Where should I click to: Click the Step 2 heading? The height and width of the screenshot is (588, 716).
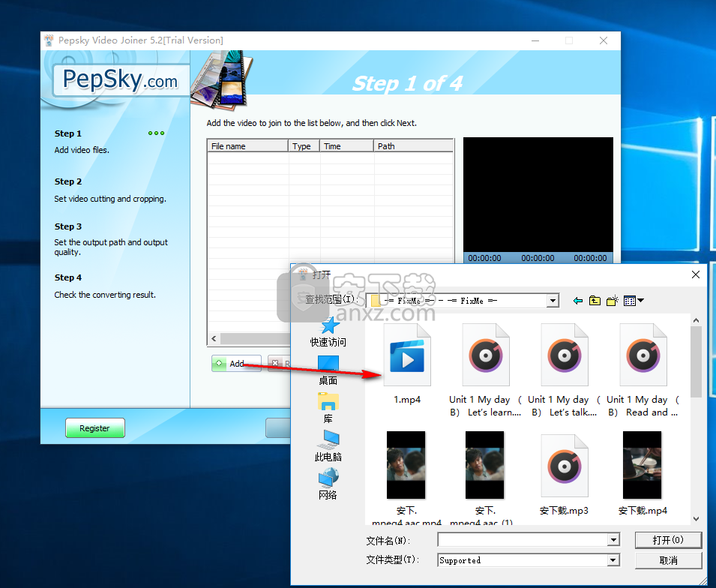coord(68,181)
